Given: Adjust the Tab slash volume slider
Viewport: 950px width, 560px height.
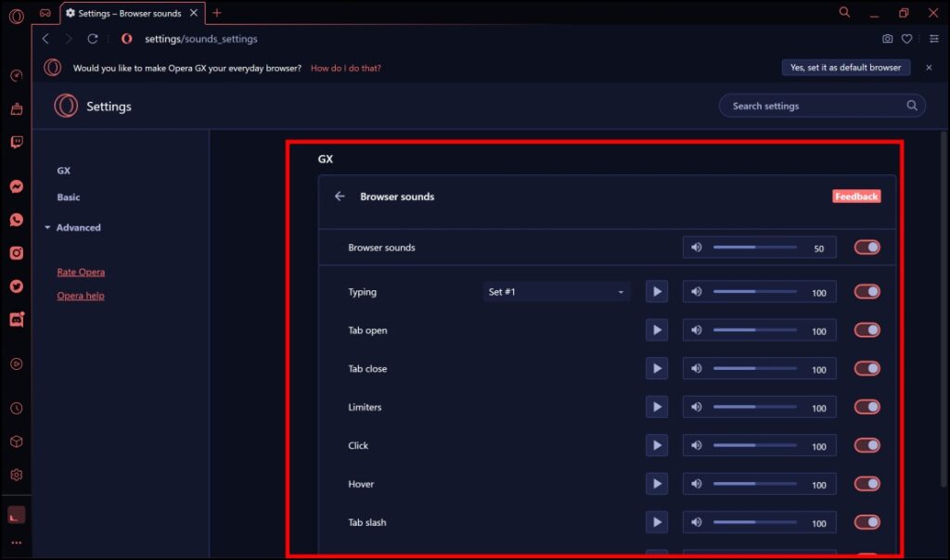Looking at the screenshot, I should (755, 523).
